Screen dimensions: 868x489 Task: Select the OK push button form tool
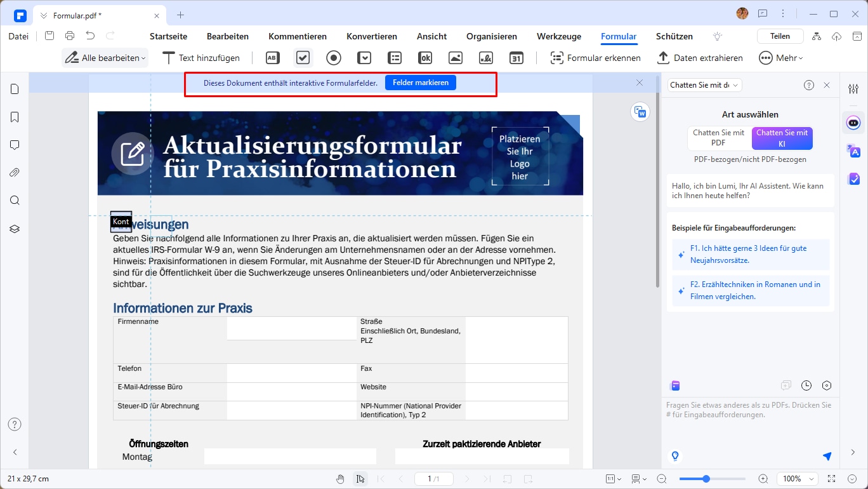coord(425,58)
